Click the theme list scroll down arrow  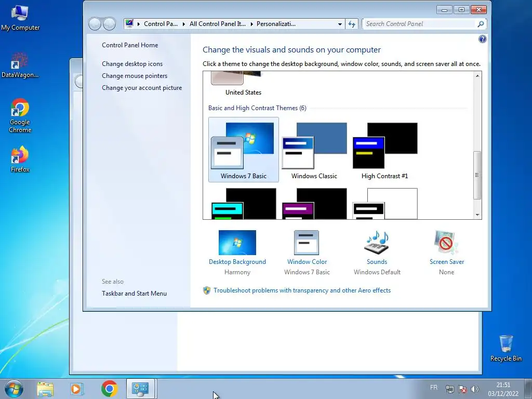click(x=477, y=215)
